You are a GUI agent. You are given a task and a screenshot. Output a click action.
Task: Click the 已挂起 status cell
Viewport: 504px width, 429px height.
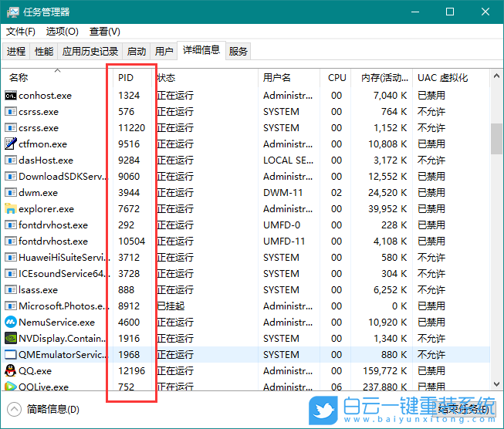pyautogui.click(x=171, y=306)
